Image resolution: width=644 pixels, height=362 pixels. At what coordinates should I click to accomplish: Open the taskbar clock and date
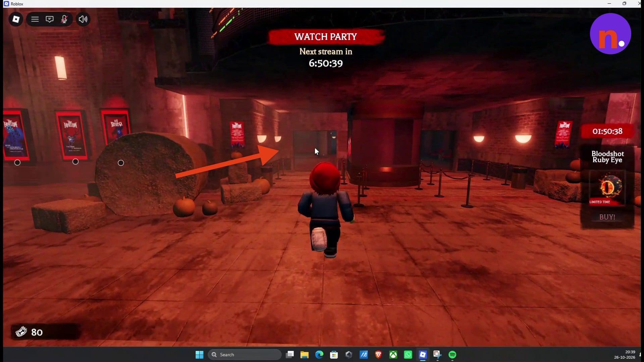pyautogui.click(x=625, y=355)
